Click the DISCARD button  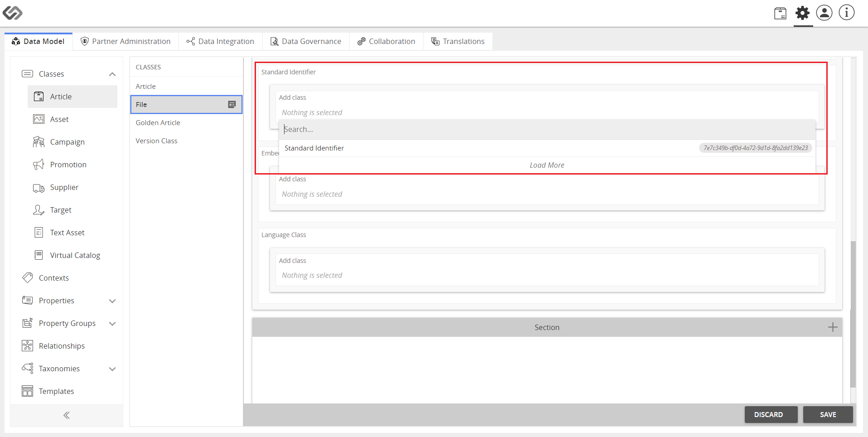point(771,414)
